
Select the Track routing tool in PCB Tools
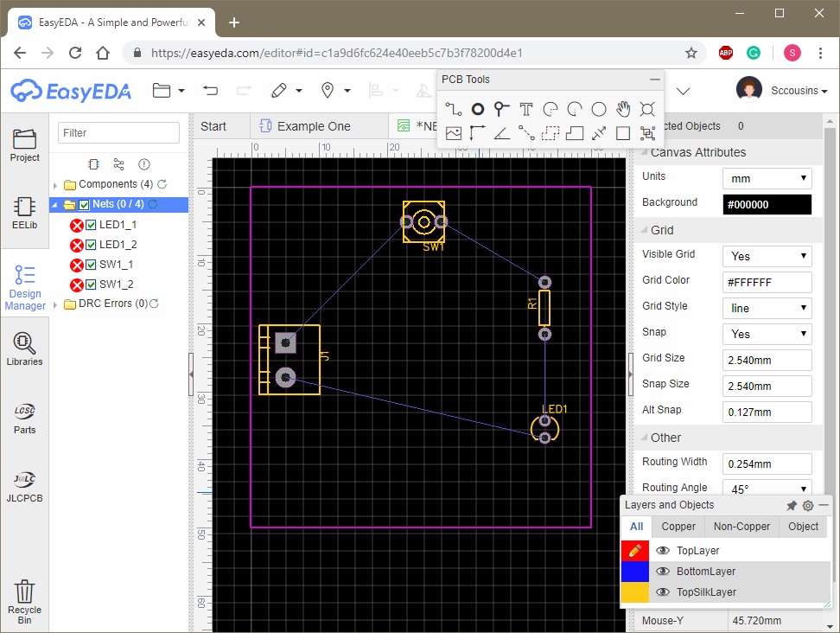[454, 109]
